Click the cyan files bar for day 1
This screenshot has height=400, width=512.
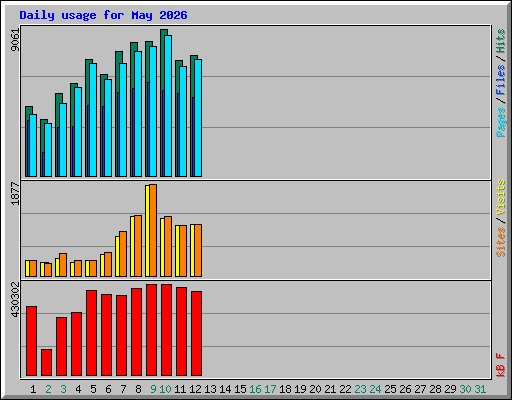point(33,146)
